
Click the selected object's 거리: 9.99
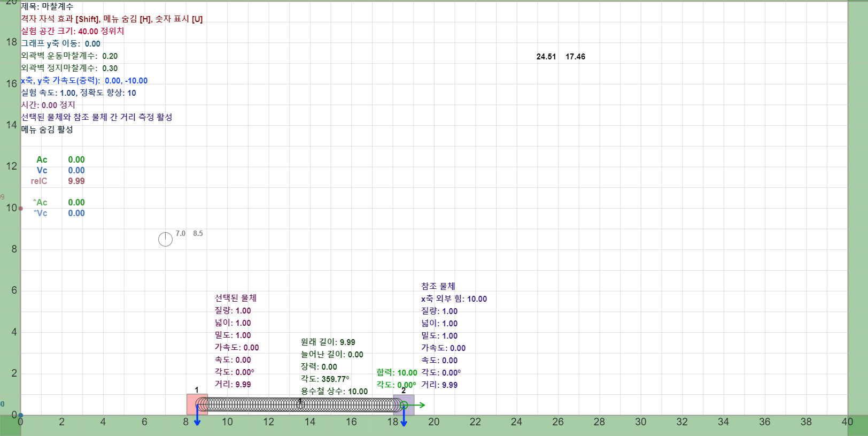[x=233, y=384]
